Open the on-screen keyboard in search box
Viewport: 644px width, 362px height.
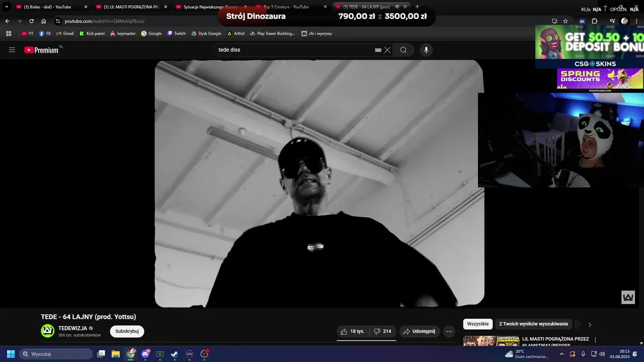tap(378, 50)
